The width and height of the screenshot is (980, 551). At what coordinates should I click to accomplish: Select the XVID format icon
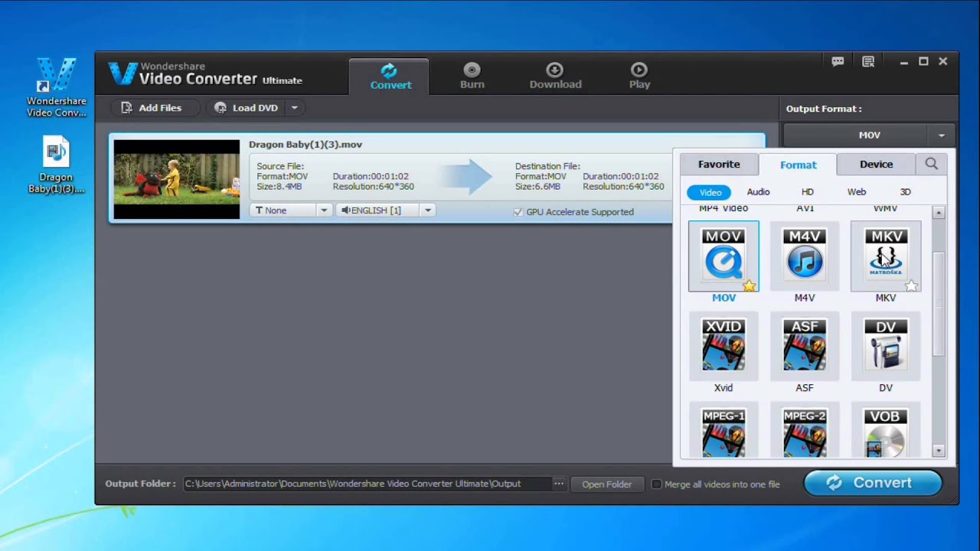724,345
